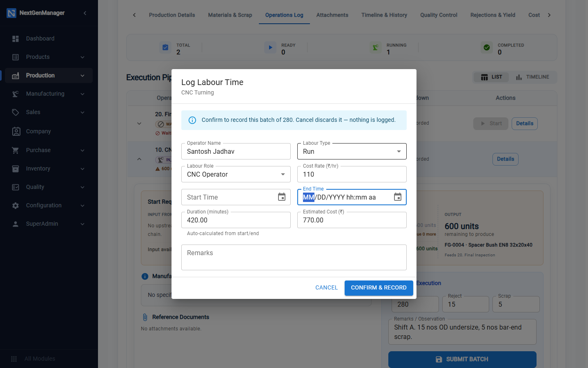Collapse the sidebar with the arrow icon
This screenshot has height=368, width=588.
(x=85, y=13)
